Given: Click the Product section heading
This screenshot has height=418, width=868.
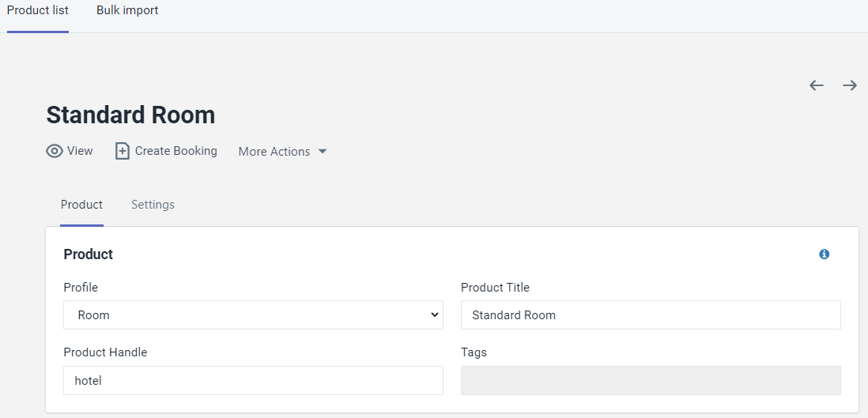Looking at the screenshot, I should (88, 254).
